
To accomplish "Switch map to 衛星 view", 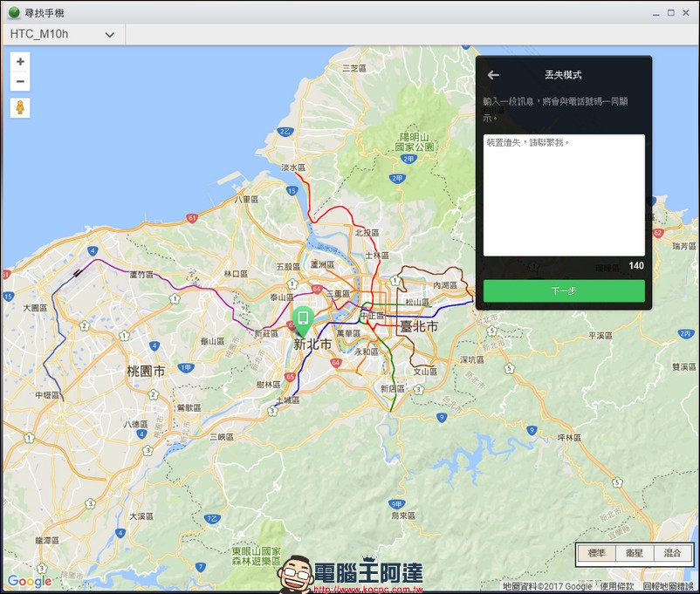I will (x=635, y=553).
